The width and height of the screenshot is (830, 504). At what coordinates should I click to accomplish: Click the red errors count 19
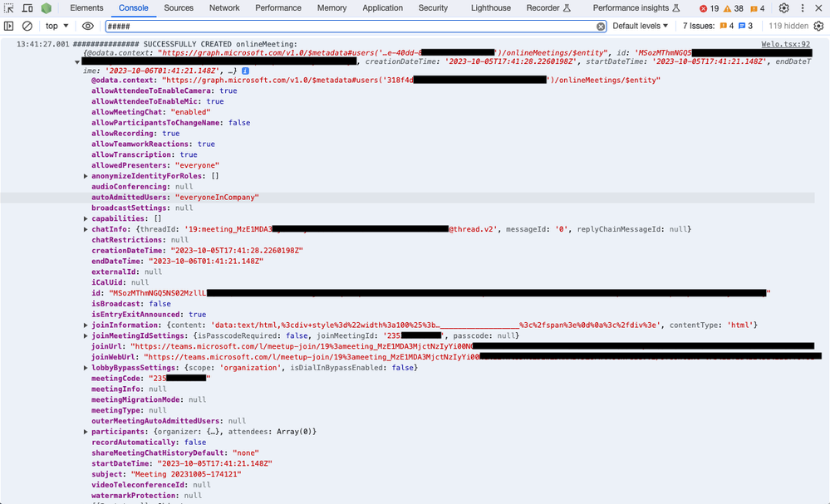(710, 8)
